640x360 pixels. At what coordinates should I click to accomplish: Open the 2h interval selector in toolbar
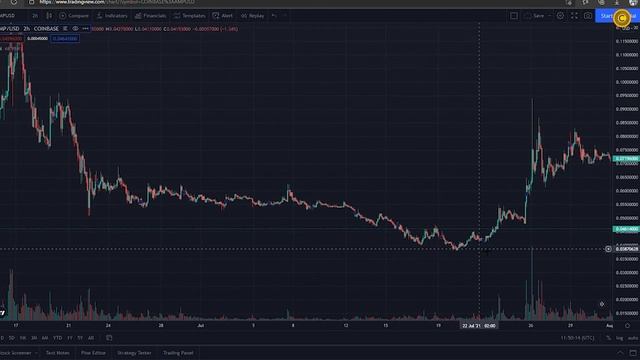(x=35, y=16)
